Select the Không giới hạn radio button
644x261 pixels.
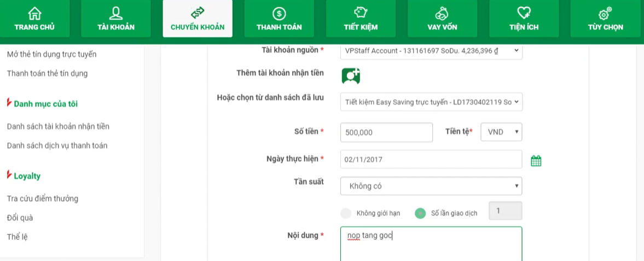[346, 213]
